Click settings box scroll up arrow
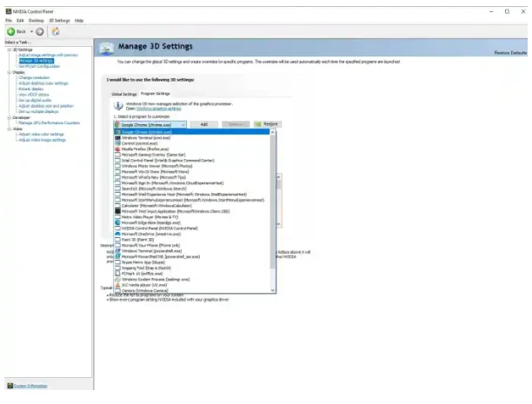Image resolution: width=532 pixels, height=404 pixels. pyautogui.click(x=278, y=177)
